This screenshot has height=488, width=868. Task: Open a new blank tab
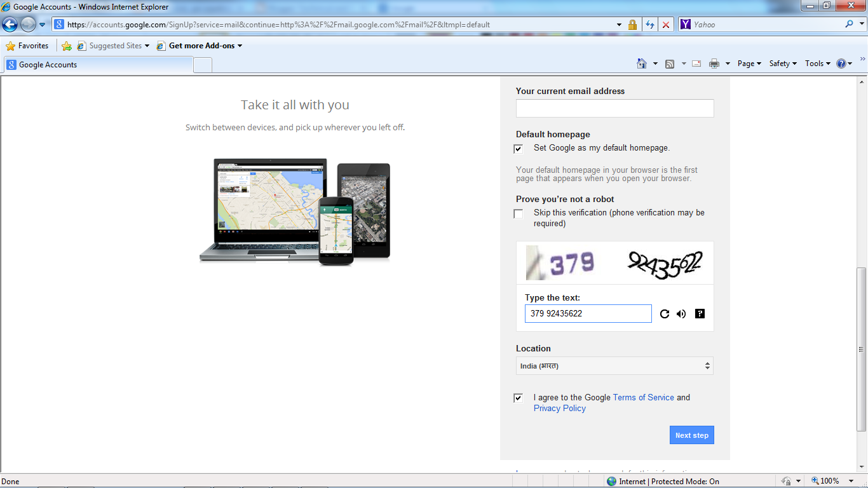[x=203, y=65]
